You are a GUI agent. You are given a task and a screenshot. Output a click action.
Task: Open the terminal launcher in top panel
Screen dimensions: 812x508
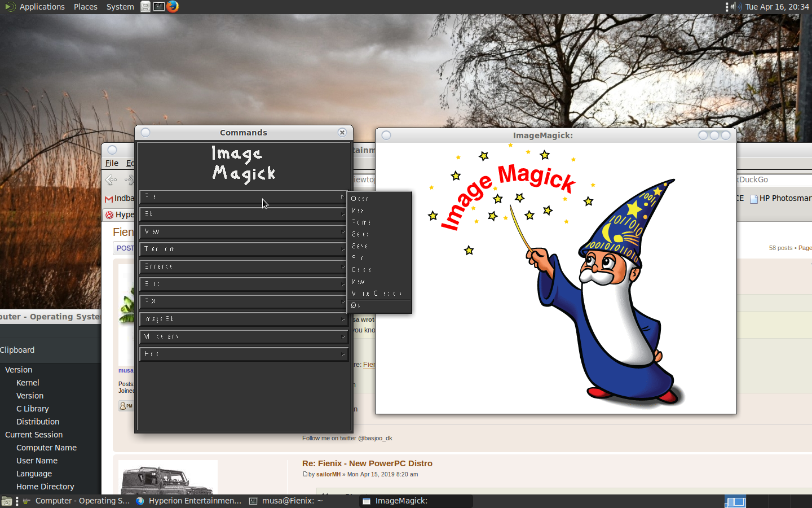tap(159, 7)
